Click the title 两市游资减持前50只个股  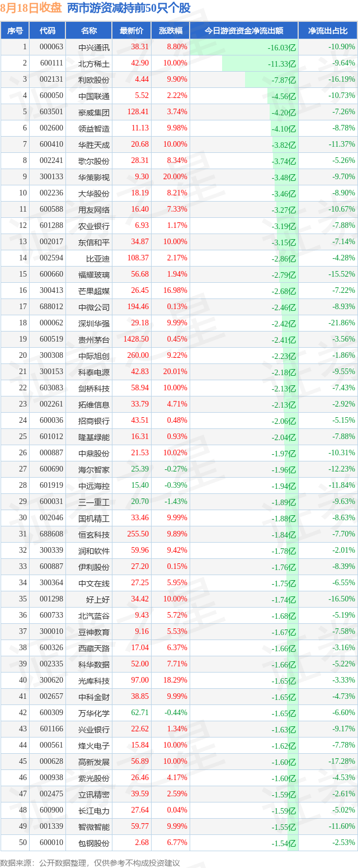(x=129, y=8)
